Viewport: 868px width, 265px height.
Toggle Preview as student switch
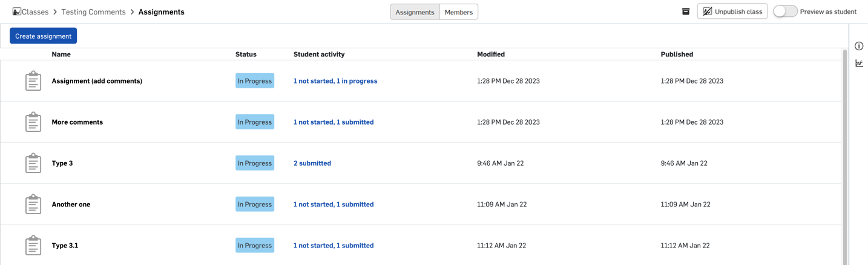tap(785, 11)
